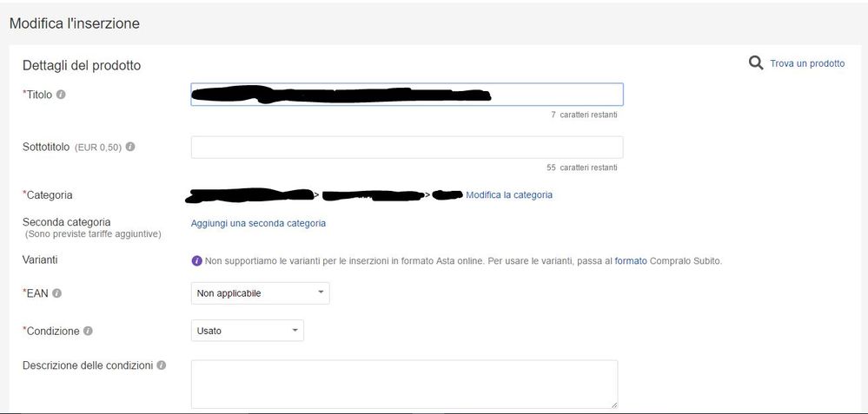This screenshot has height=414, width=868.
Task: Click the info icon beside Descrizione delle condizioni
Action: click(x=161, y=365)
